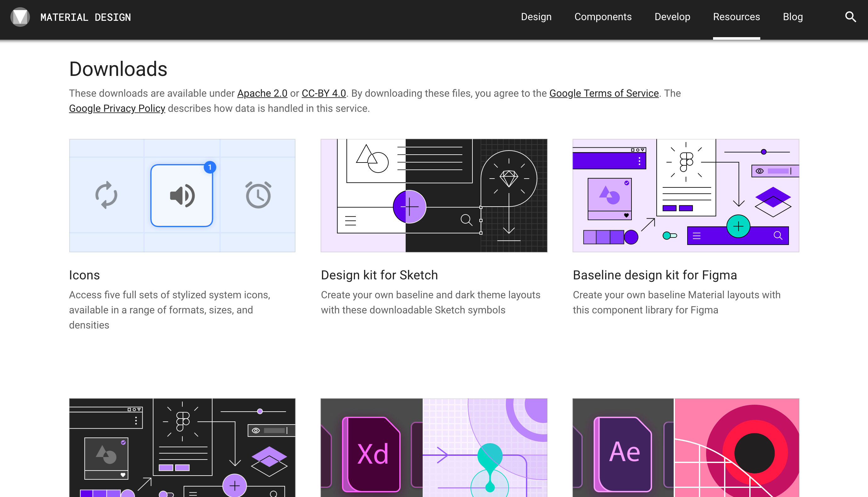The width and height of the screenshot is (868, 497).
Task: Click the Material Design logo icon
Action: (20, 17)
